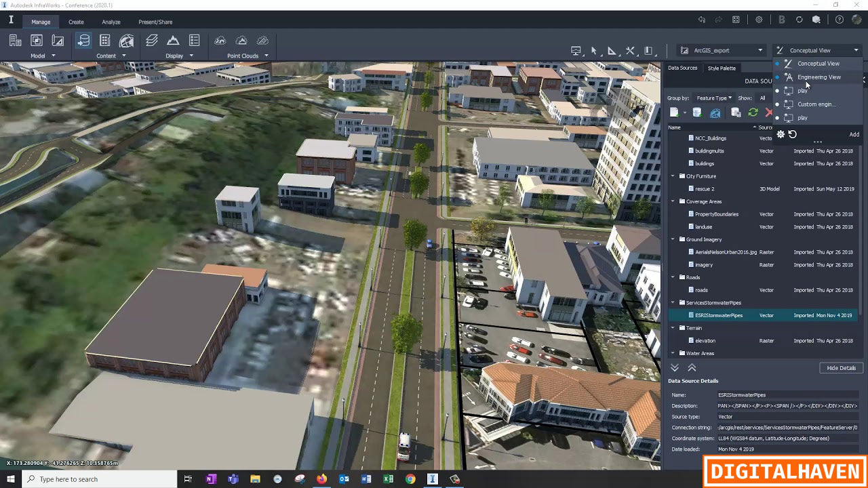Image resolution: width=868 pixels, height=488 pixels.
Task: Click the collapse all double-chevron up
Action: (692, 368)
